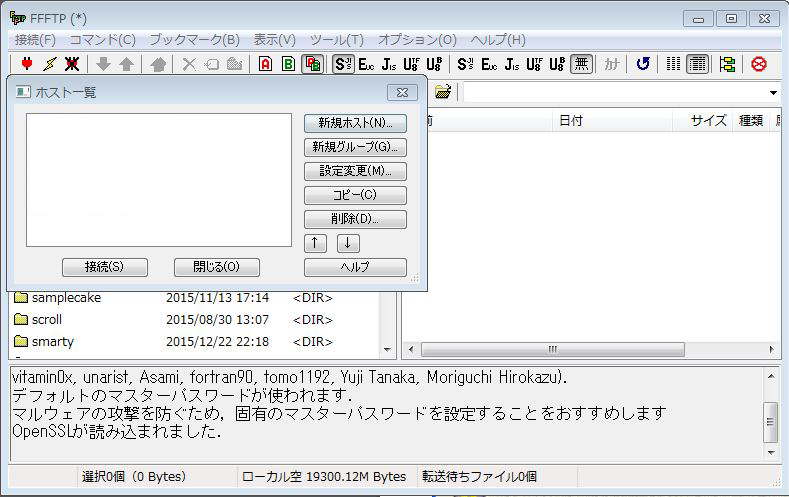Open the ヘルプ(H) menu
This screenshot has width=789, height=497.
coord(498,40)
